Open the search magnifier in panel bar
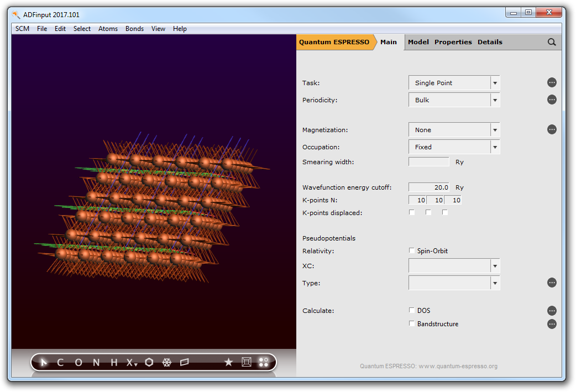The height and width of the screenshot is (392, 576). click(x=551, y=42)
